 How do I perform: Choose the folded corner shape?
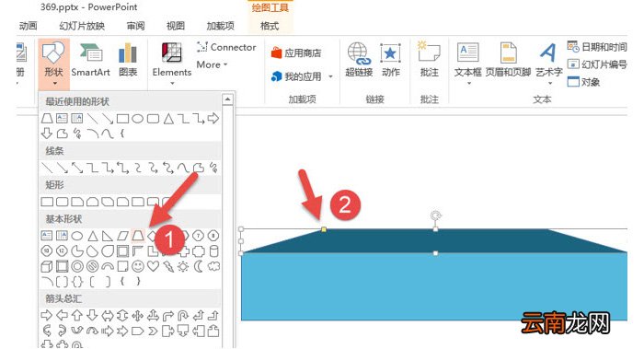point(122,266)
